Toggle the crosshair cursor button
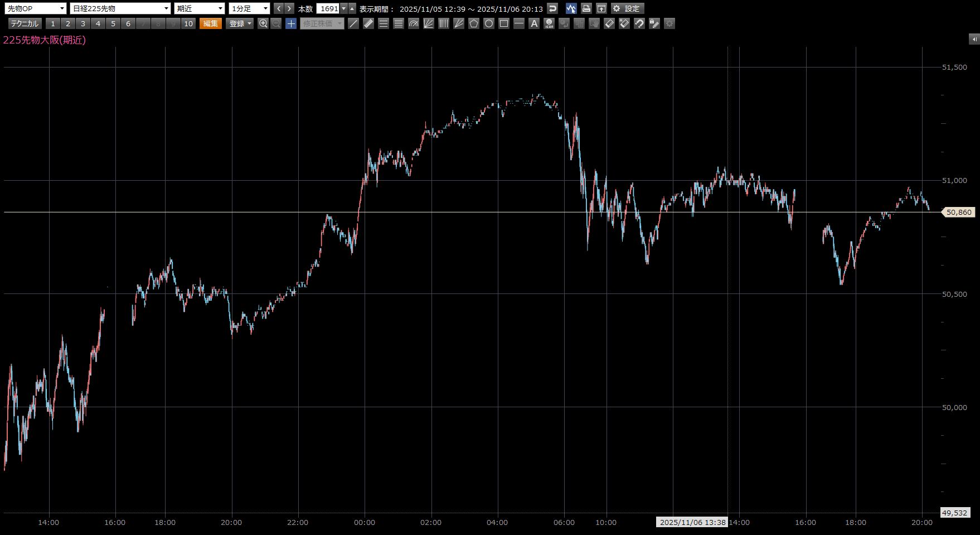 click(x=291, y=23)
